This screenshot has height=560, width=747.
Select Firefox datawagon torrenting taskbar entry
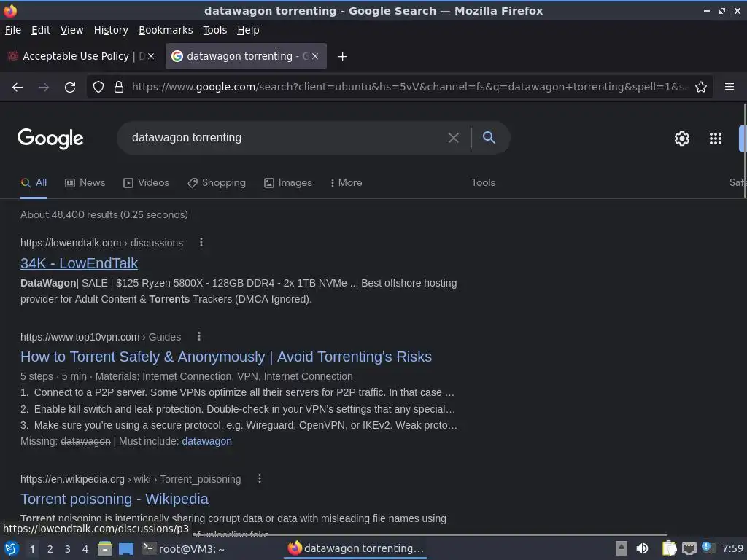coord(356,548)
